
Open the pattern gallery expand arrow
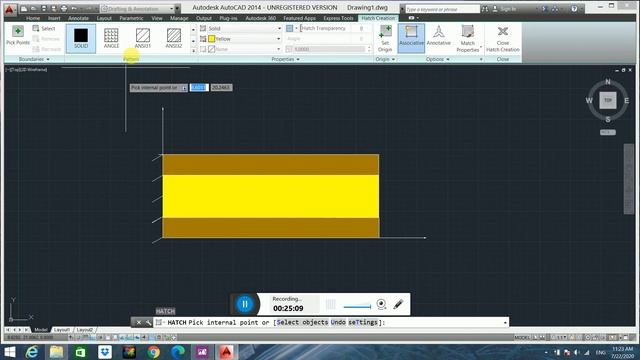[x=193, y=50]
